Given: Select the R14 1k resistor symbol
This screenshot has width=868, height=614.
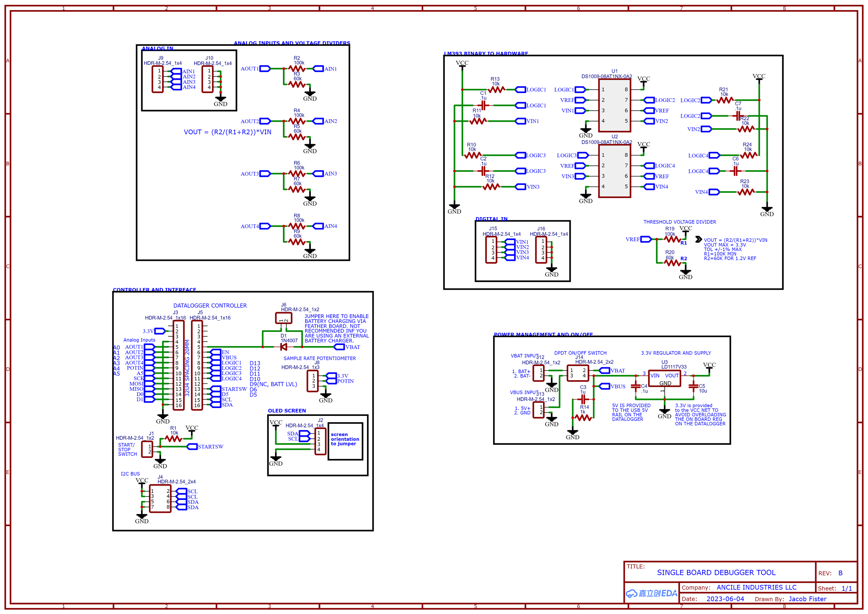Looking at the screenshot, I should [583, 417].
